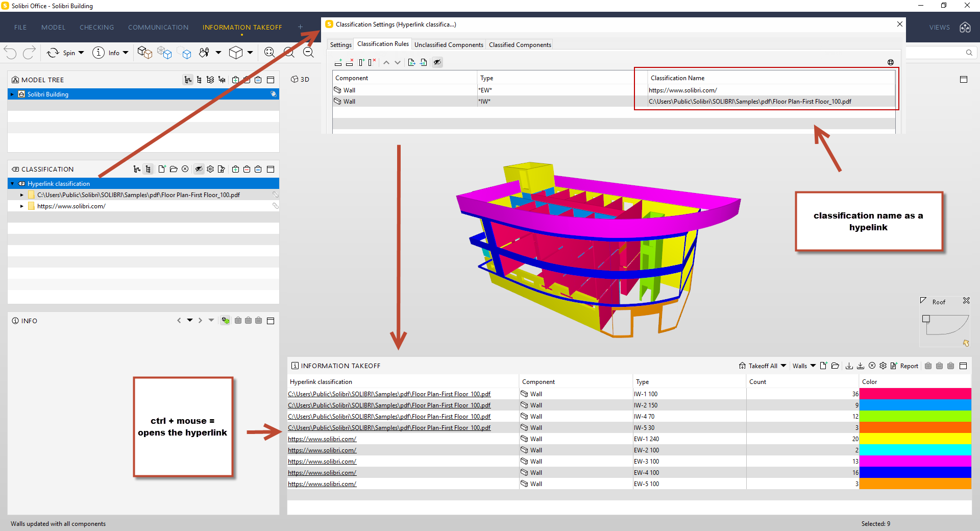Image resolution: width=980 pixels, height=531 pixels.
Task: Click the yellow color swatch for EW-1 240
Action: click(x=915, y=439)
